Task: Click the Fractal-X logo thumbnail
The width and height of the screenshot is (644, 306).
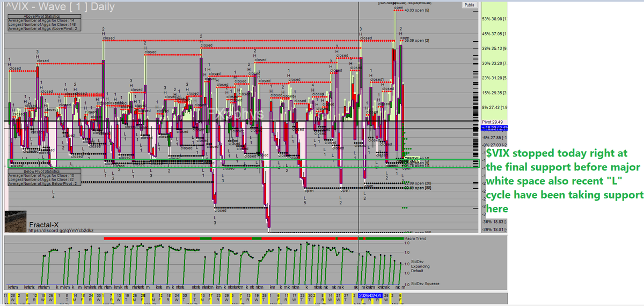Action: 16,222
